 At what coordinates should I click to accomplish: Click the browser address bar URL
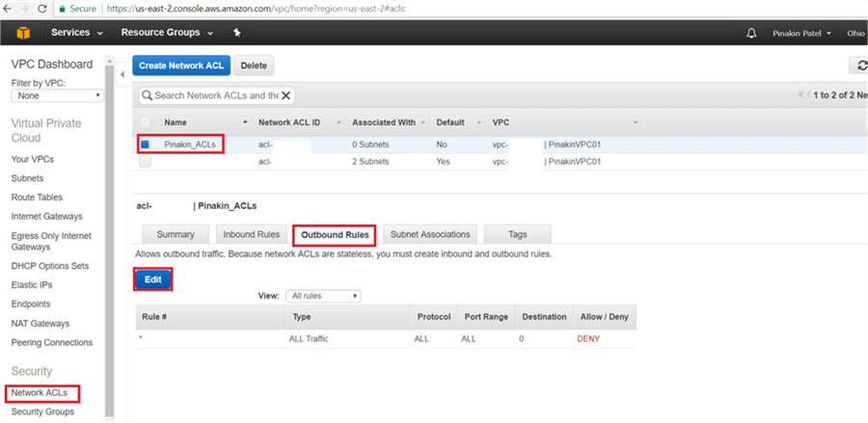pos(257,9)
